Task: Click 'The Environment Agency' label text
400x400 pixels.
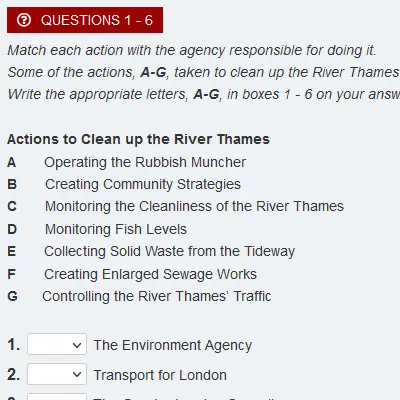Action: click(x=173, y=345)
